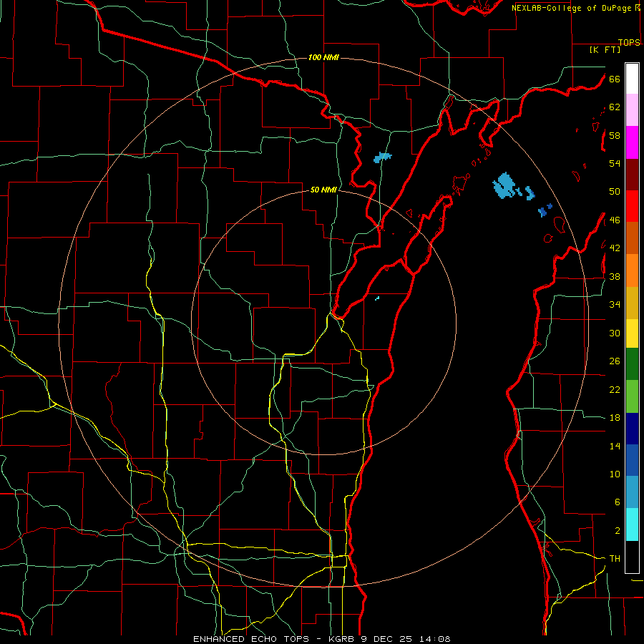Select the light pink legend swatch
Screen dimensions: 644x644
coord(632,109)
